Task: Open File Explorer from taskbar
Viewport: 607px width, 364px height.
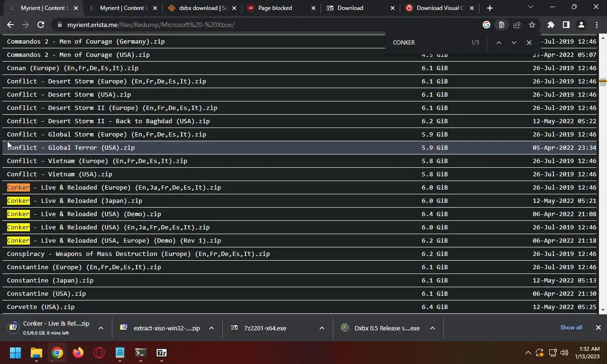Action: (x=37, y=353)
